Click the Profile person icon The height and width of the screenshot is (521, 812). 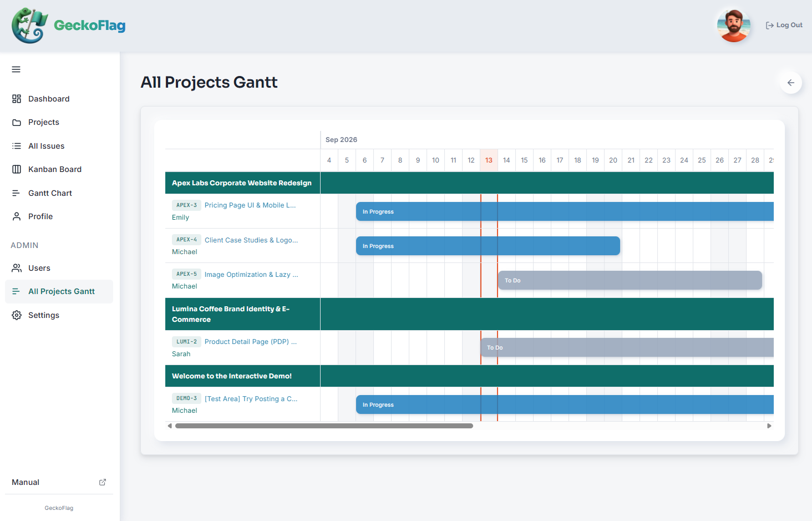17,216
